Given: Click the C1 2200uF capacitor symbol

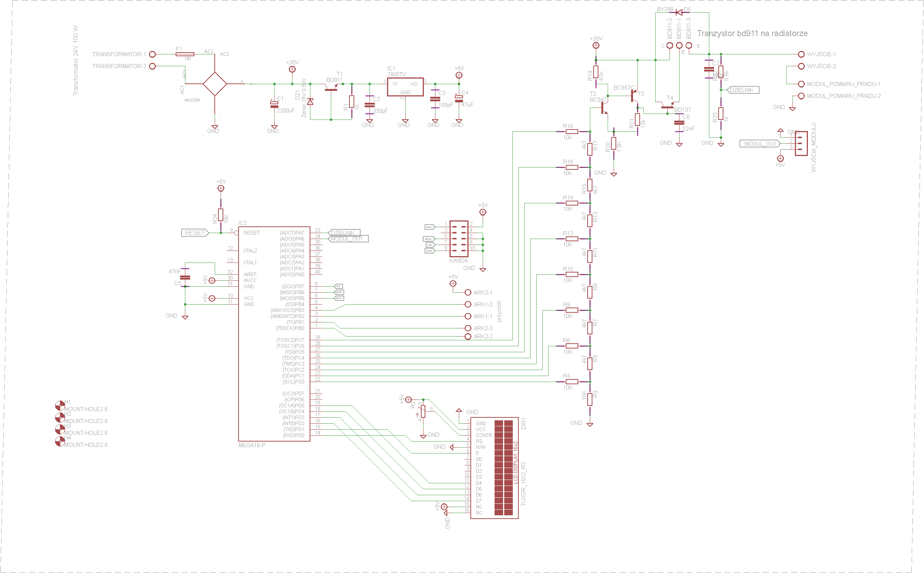Looking at the screenshot, I should (274, 105).
